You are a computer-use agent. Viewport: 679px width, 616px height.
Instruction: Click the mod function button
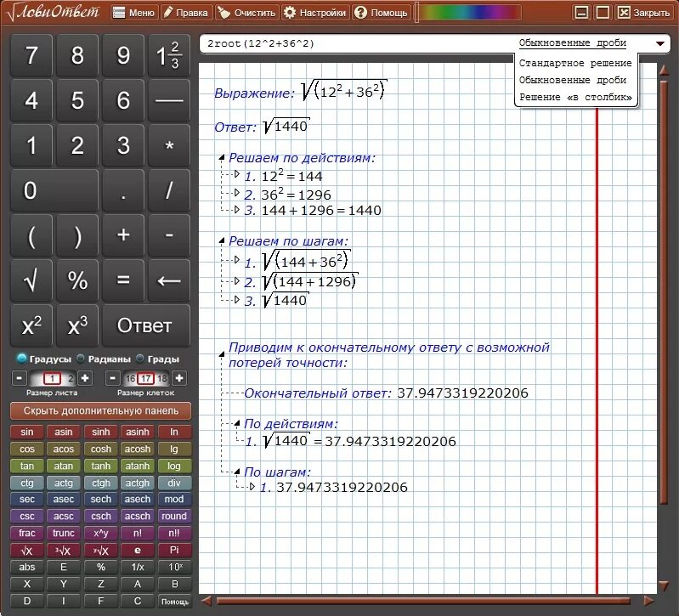coord(174,500)
